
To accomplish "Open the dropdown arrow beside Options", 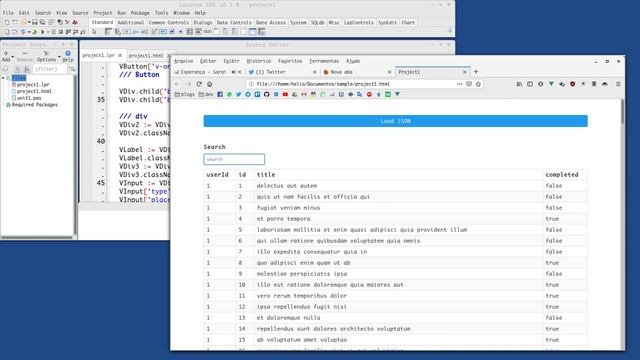I will click(59, 57).
